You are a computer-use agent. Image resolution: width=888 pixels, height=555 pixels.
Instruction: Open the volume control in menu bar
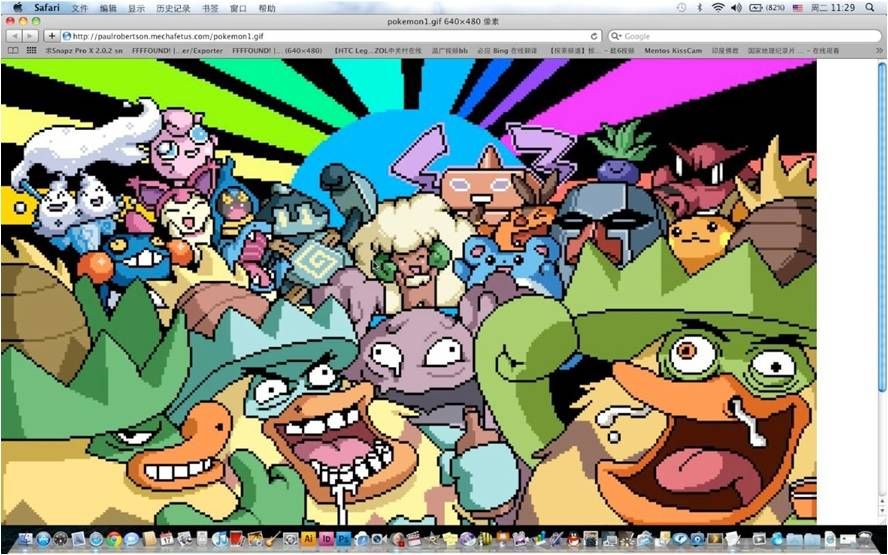tap(736, 8)
